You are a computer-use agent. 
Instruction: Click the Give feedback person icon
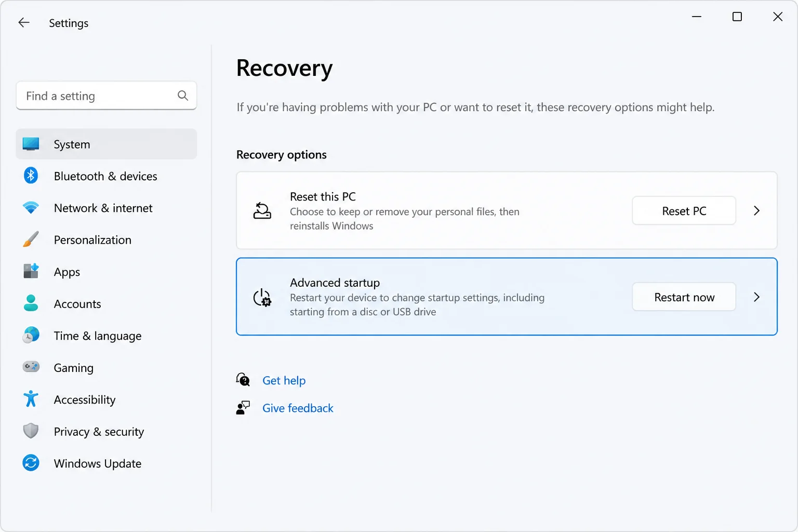(243, 408)
